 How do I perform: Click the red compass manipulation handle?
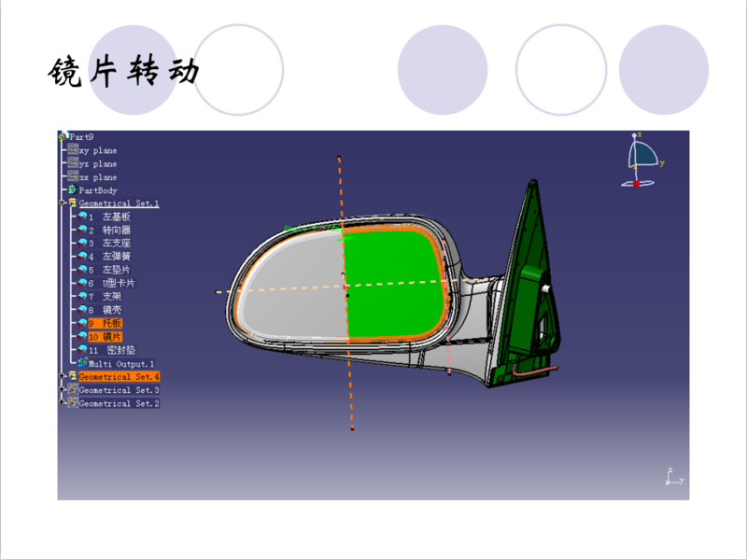(x=637, y=183)
